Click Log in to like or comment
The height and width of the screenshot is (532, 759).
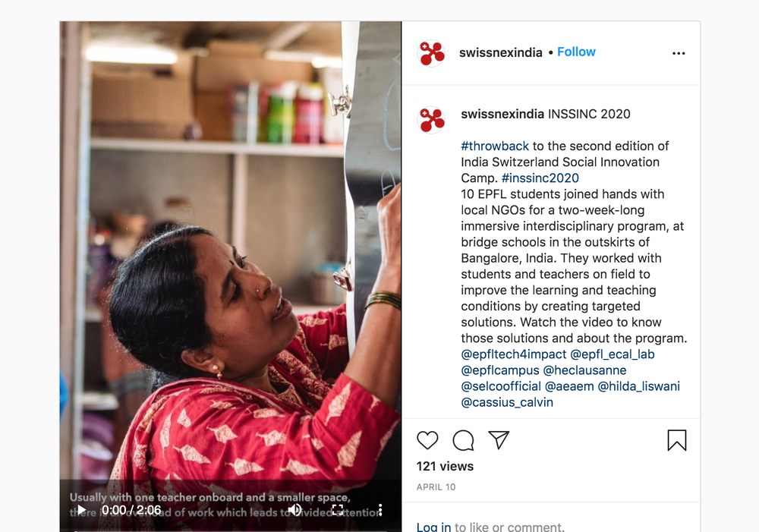433,527
